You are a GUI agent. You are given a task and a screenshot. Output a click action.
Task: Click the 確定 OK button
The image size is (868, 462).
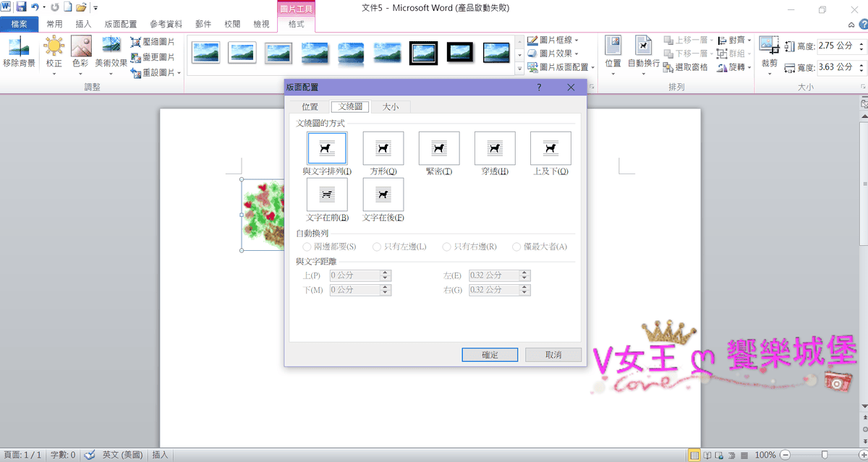point(490,354)
